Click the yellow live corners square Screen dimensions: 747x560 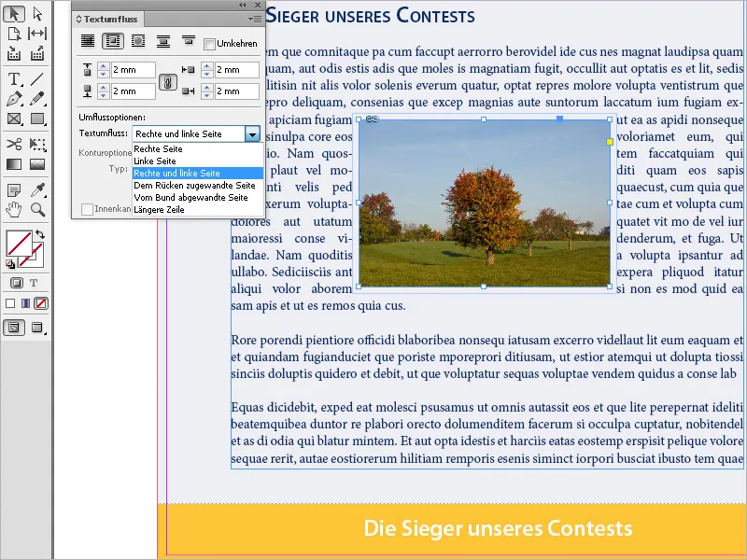610,142
